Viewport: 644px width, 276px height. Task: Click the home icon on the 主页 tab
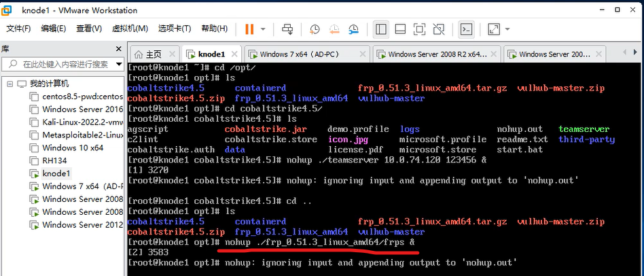[139, 54]
